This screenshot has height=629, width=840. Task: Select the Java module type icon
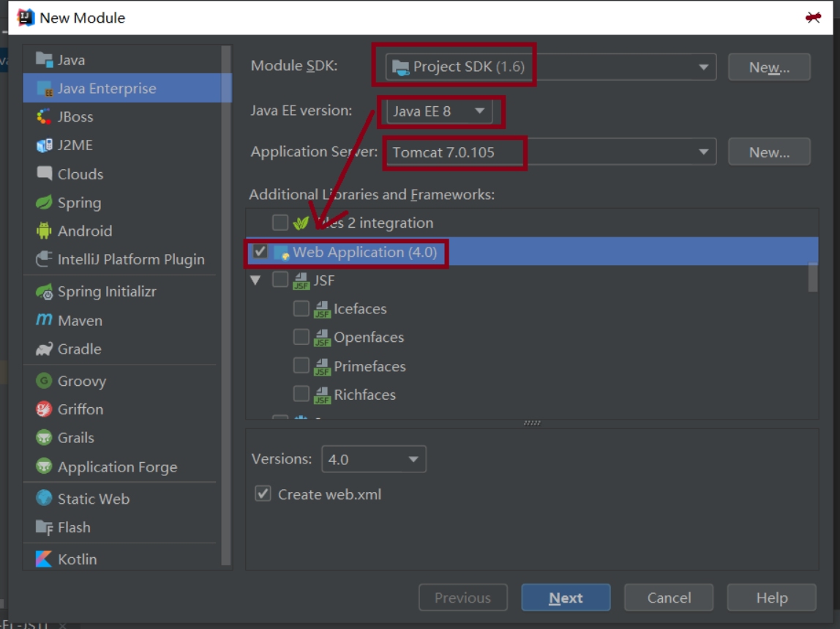pos(44,59)
